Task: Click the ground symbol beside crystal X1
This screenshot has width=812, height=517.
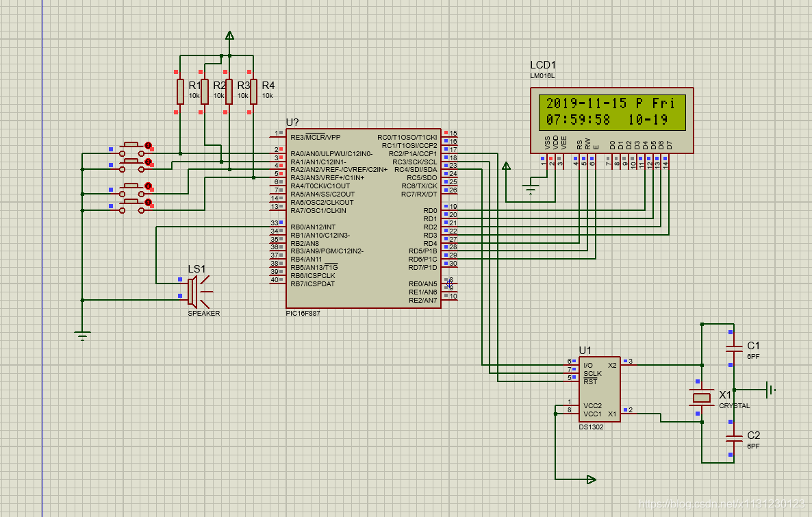Action: (x=770, y=390)
